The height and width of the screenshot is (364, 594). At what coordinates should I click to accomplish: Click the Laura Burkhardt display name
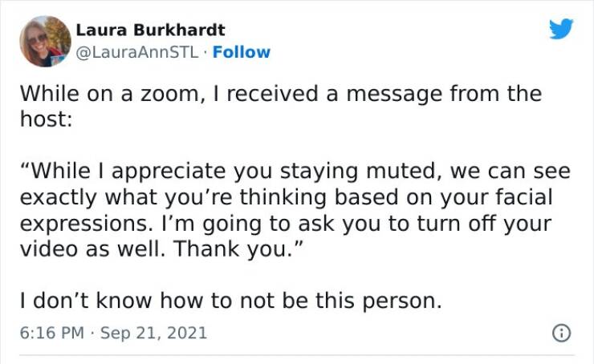click(x=150, y=30)
